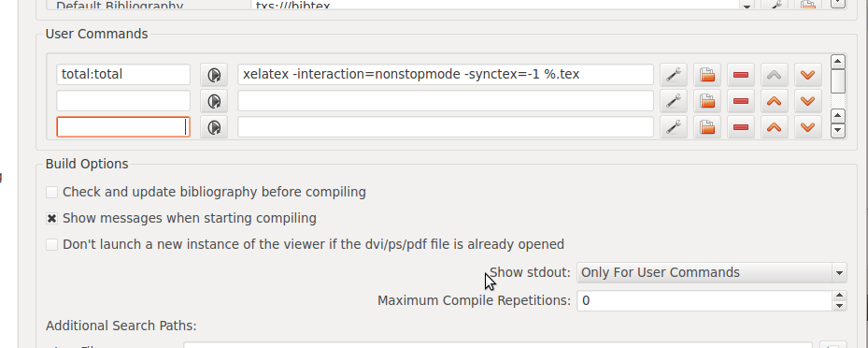Viewport: 868px width, 348px height.
Task: Remove the total:total command with red minus
Action: tap(741, 74)
